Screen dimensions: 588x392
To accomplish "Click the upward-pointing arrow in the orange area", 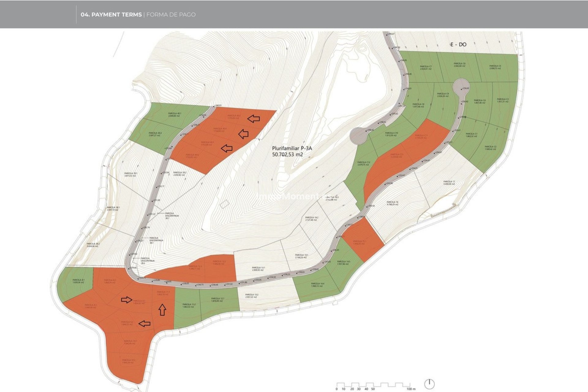I will click(x=162, y=310).
